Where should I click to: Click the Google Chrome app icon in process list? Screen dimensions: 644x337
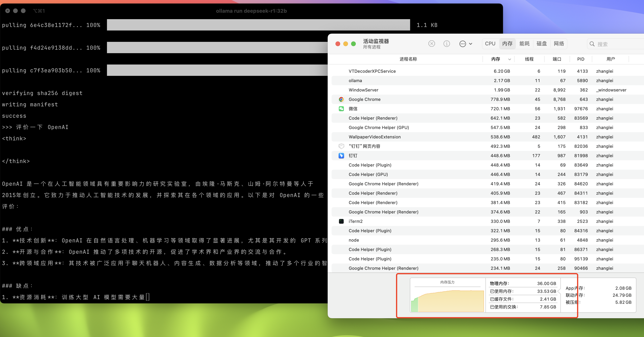(x=341, y=99)
